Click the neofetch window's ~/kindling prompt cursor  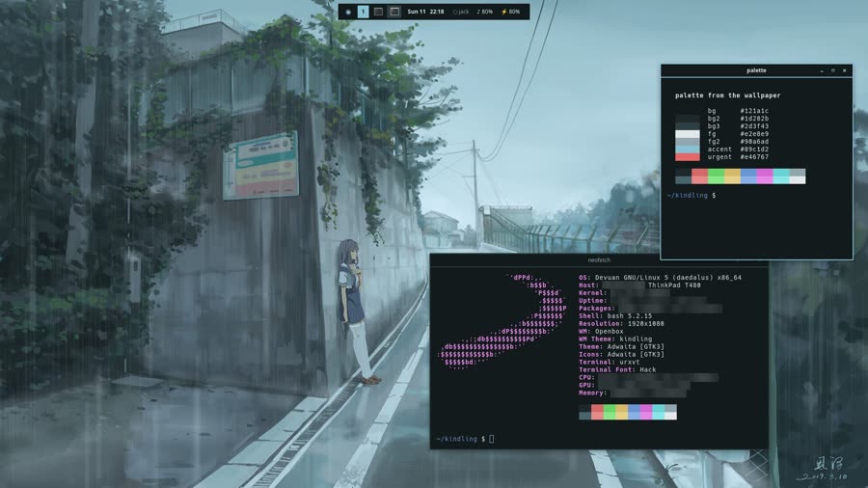(x=492, y=440)
